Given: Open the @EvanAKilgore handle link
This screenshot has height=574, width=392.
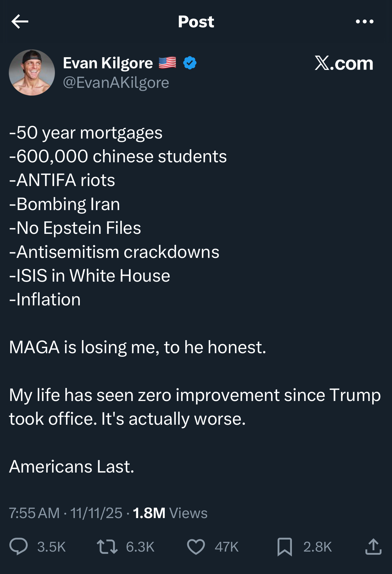Looking at the screenshot, I should (116, 83).
